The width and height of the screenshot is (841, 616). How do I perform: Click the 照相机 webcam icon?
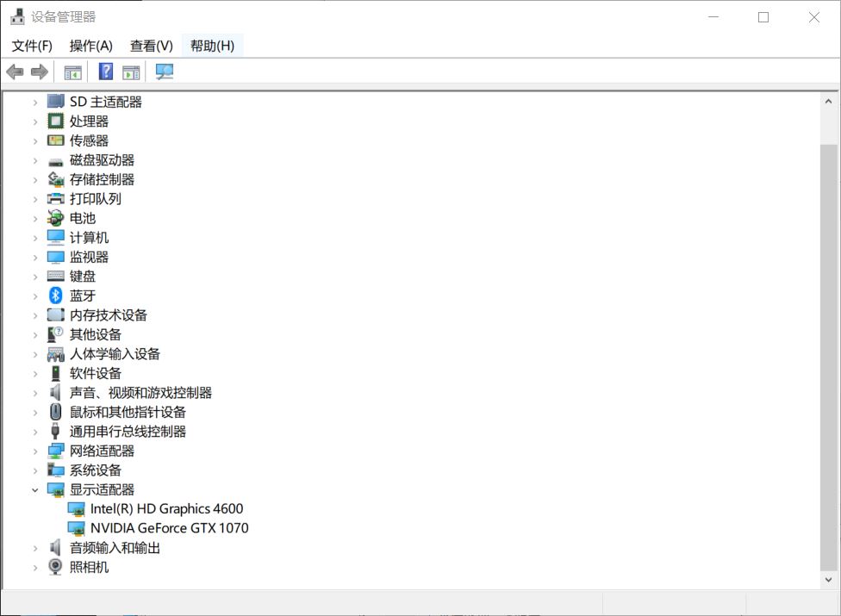click(x=55, y=567)
